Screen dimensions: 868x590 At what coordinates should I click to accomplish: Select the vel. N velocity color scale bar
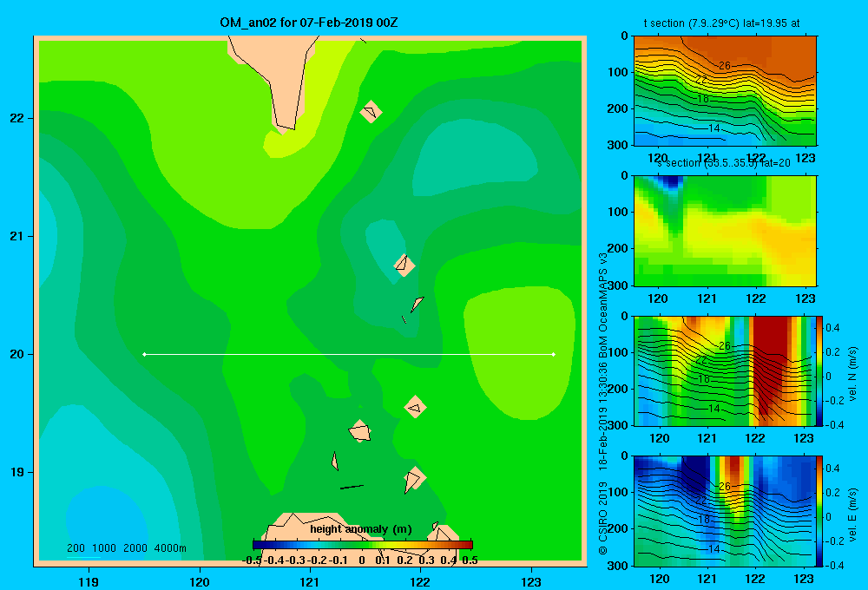coord(819,370)
